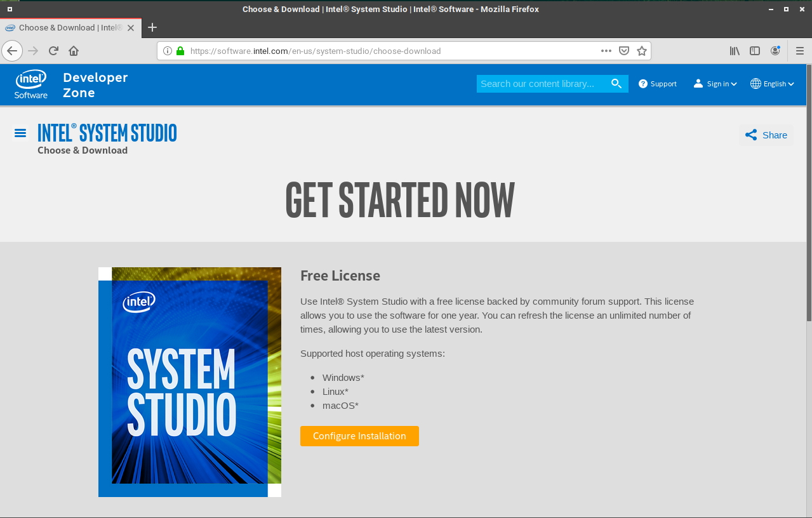
Task: Expand the Sign in dropdown
Action: [x=734, y=84]
